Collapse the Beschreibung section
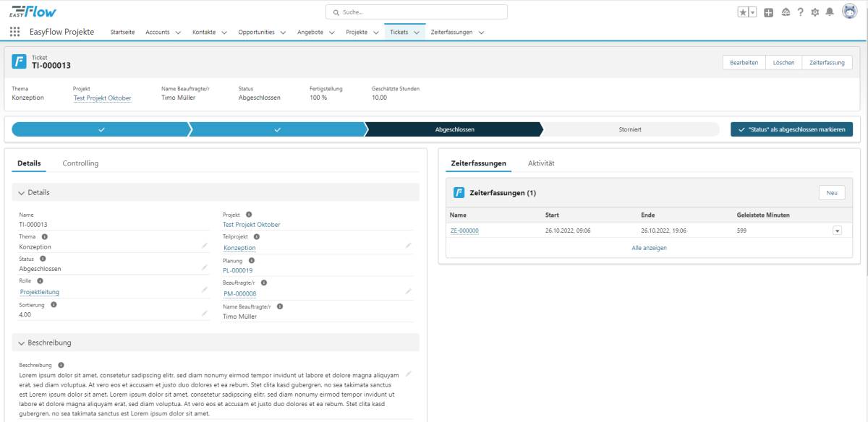868x422 pixels. tap(22, 343)
